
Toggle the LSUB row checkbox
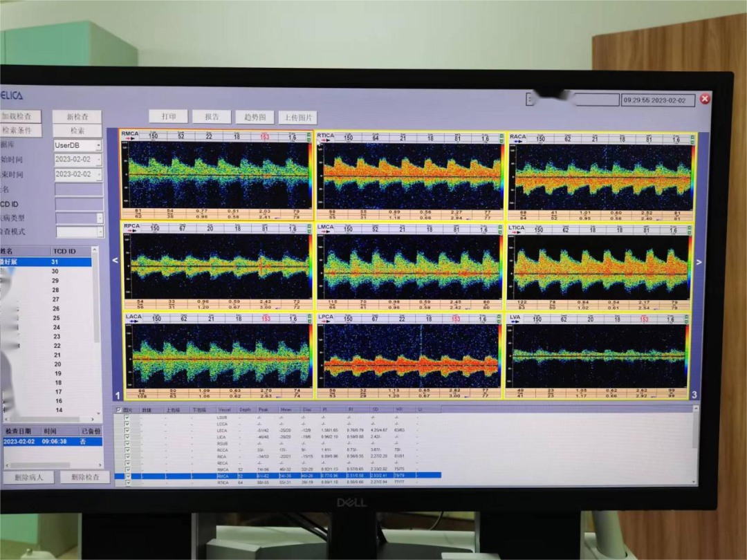pyautogui.click(x=127, y=418)
